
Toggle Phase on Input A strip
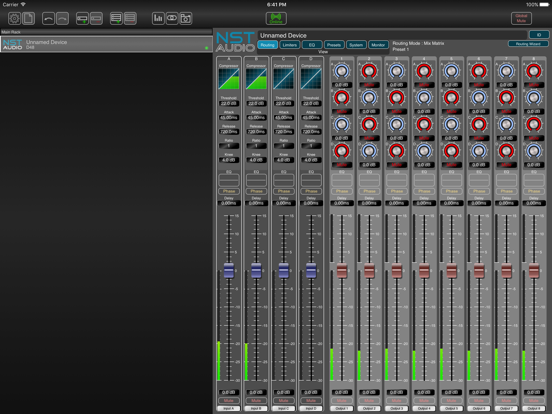pos(229,191)
